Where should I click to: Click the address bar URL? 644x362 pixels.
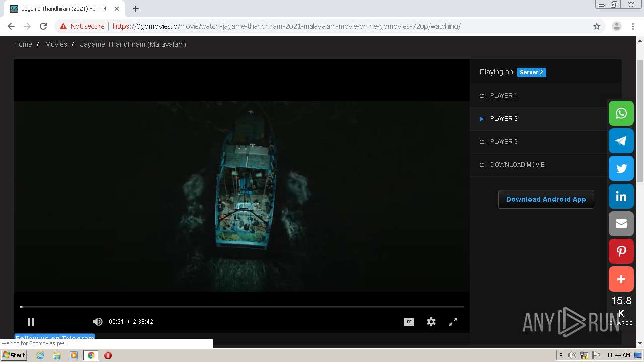pos(287,26)
